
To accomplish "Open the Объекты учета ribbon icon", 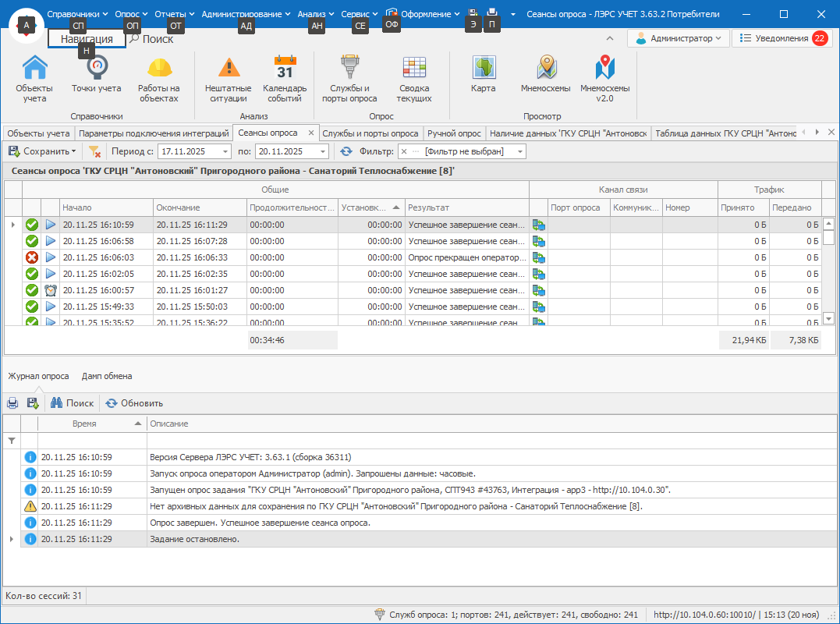I will (34, 69).
